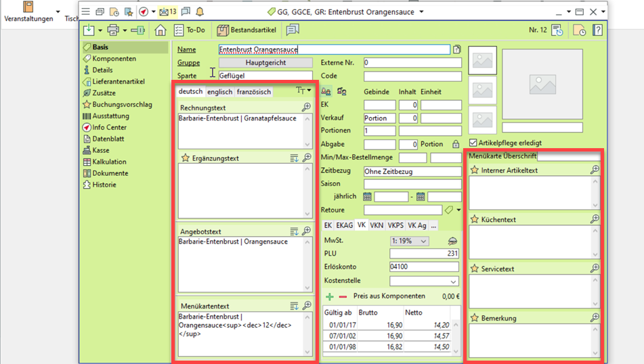Screen dimensions: 644x364
Task: Open the help question mark icon
Action: pyautogui.click(x=598, y=30)
